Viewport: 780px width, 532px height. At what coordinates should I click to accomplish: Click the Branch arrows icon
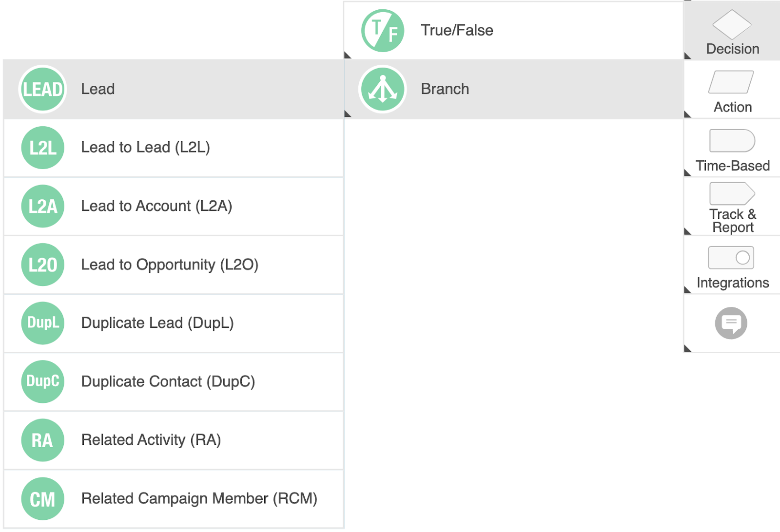click(383, 89)
